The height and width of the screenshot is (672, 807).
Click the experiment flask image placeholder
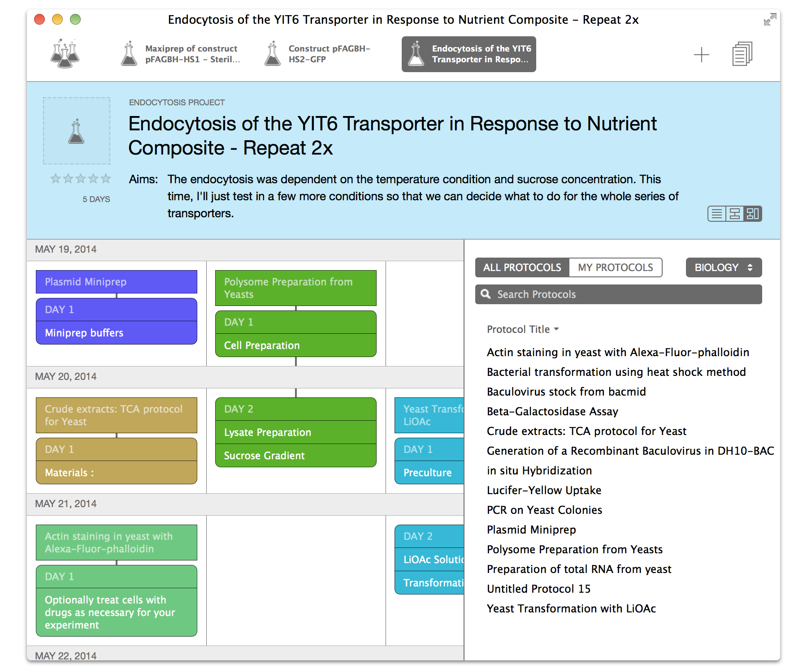77,131
